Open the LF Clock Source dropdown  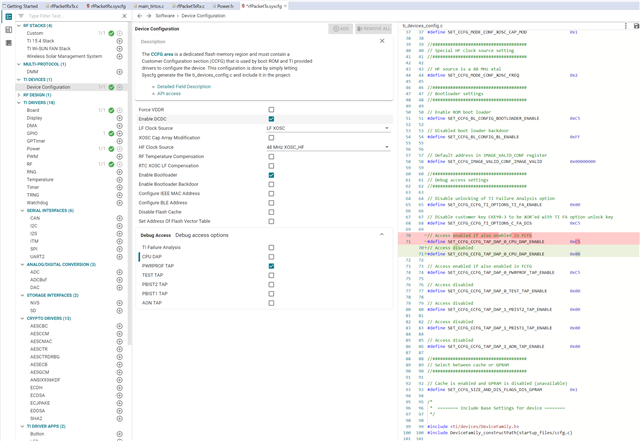(329, 128)
